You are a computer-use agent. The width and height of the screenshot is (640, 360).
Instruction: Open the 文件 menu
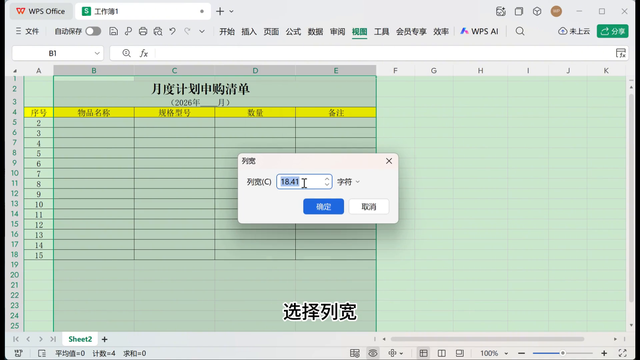point(27,31)
